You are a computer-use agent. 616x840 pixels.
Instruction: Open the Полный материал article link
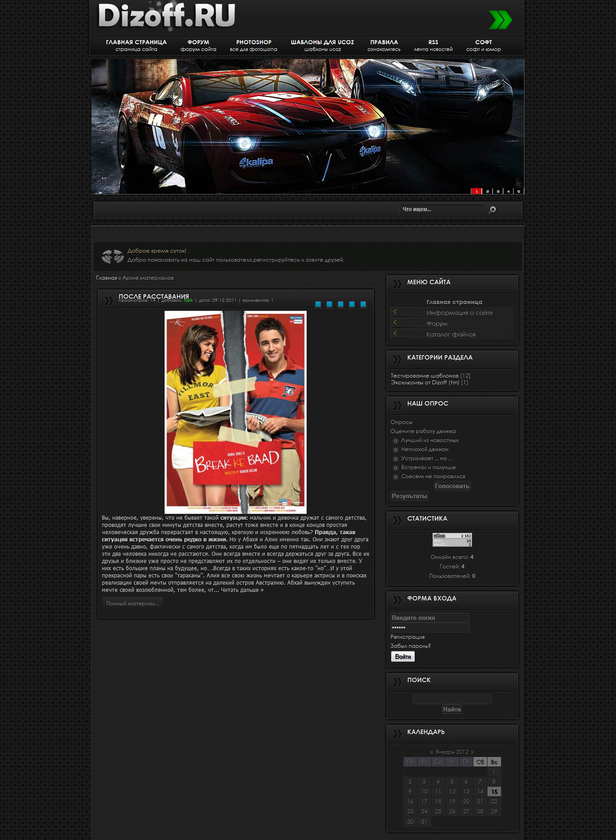point(132,602)
